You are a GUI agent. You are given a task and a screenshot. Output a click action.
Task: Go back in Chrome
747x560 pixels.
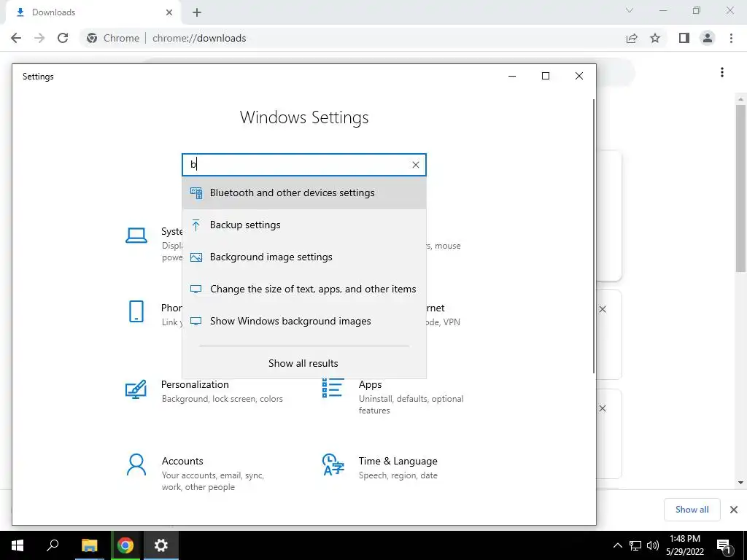coord(16,38)
